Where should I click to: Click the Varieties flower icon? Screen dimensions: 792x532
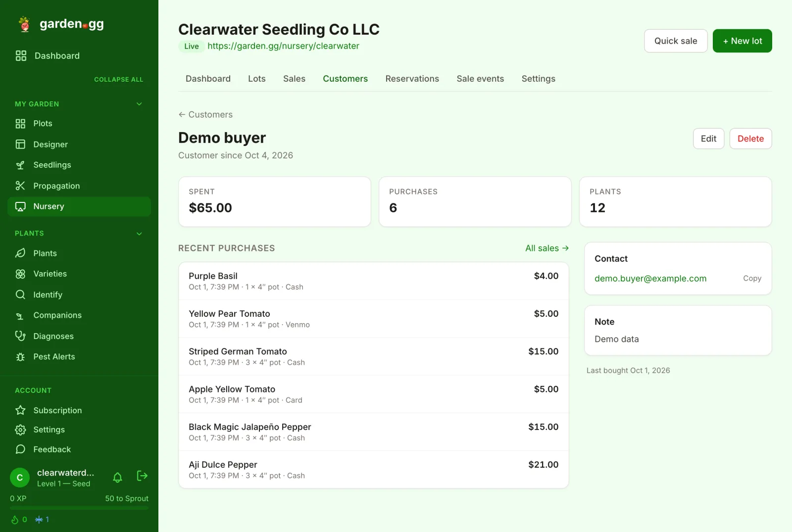(20, 274)
